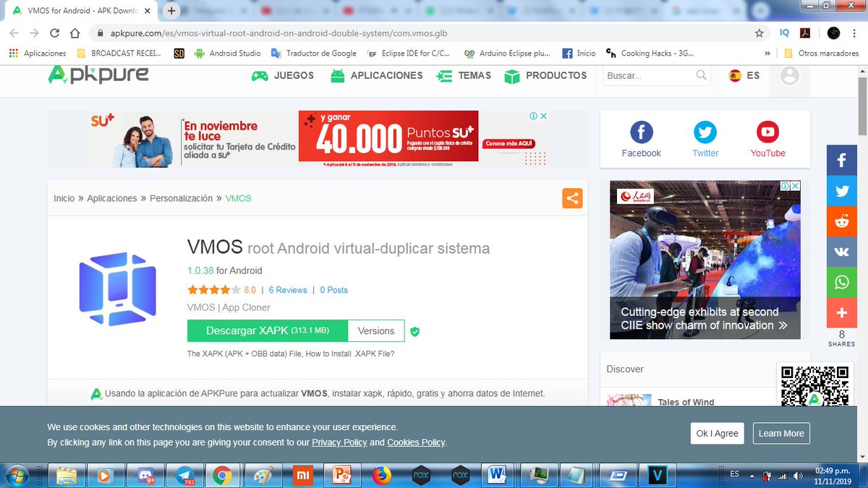Click the Versions button
The width and height of the screenshot is (868, 488).
tap(376, 330)
